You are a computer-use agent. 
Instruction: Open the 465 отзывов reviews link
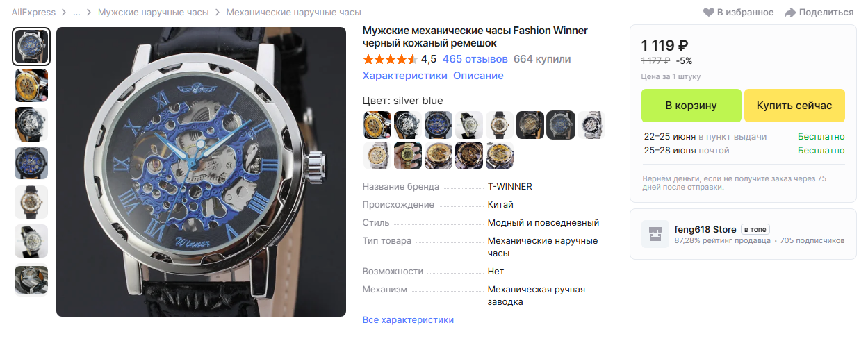475,59
